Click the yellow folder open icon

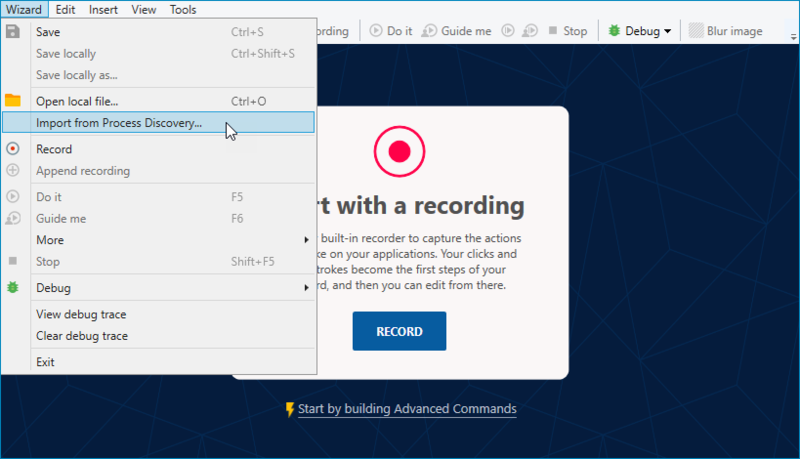[13, 100]
